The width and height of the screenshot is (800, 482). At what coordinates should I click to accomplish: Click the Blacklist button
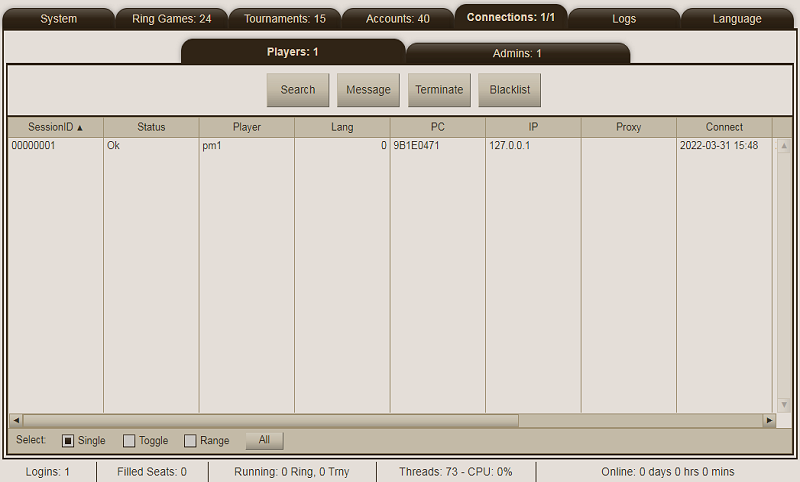tap(509, 90)
